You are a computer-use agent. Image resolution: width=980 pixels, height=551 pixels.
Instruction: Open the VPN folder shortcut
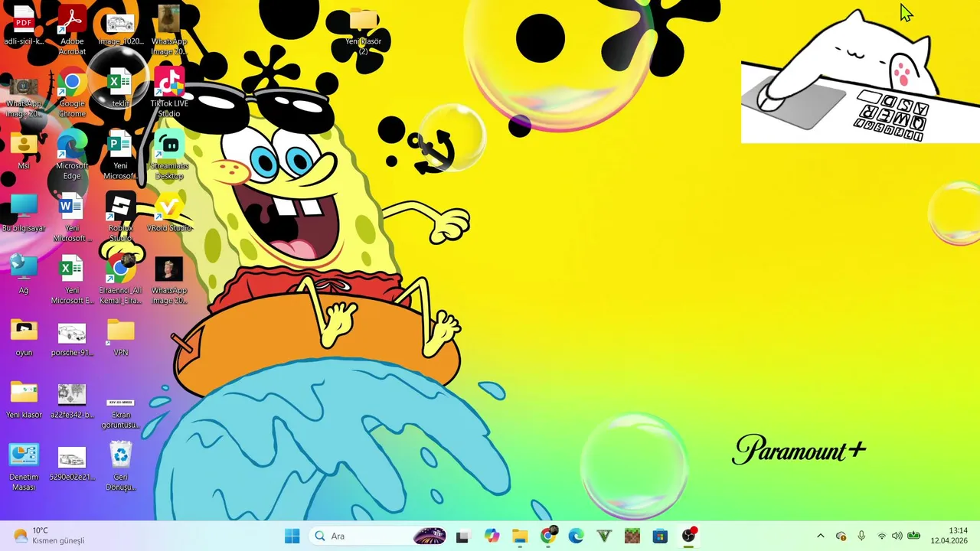(x=120, y=337)
